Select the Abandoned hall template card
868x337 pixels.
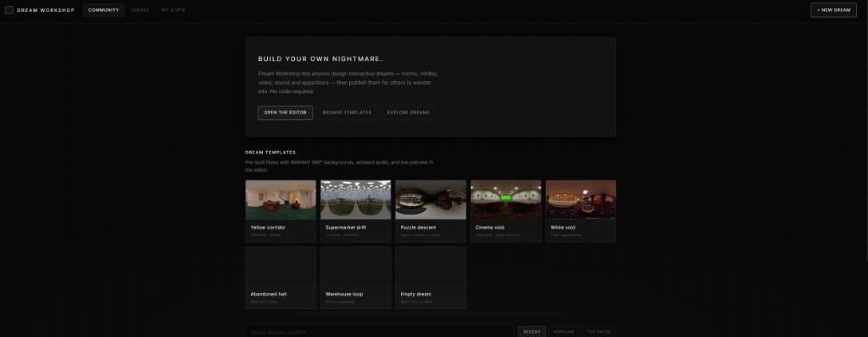pyautogui.click(x=281, y=278)
